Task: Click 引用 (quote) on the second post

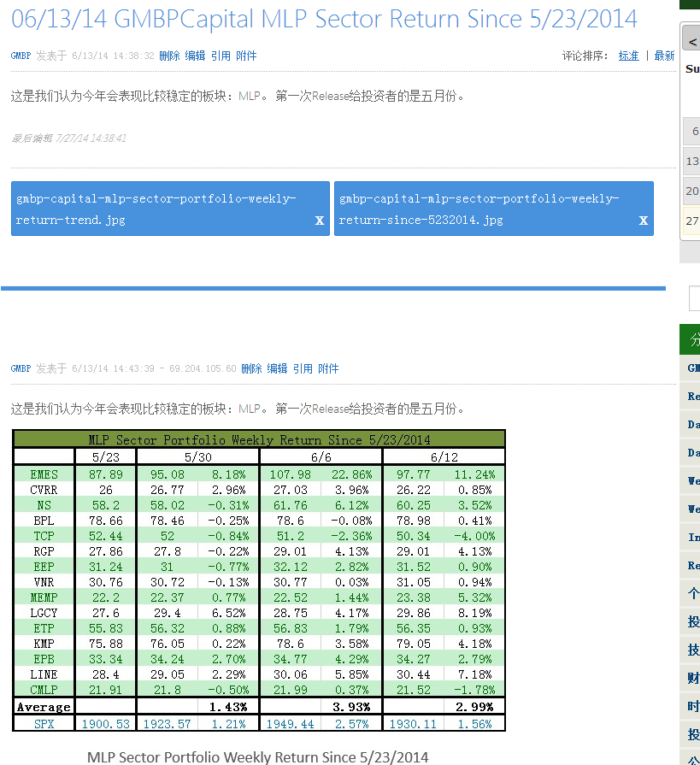Action: 303,368
